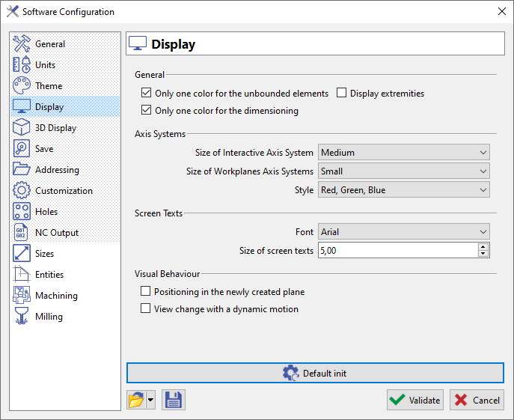Click the 3D Display cube icon
514x420 pixels.
(x=22, y=128)
